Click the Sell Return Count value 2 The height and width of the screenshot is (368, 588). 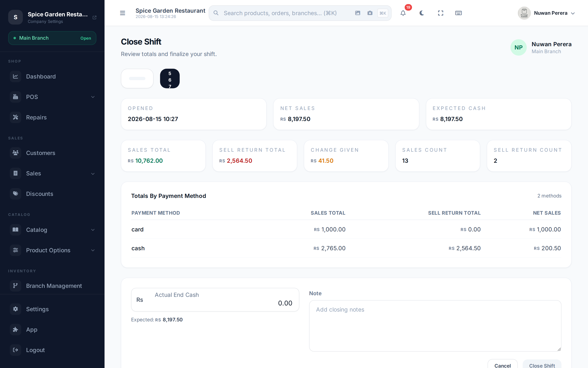(495, 161)
